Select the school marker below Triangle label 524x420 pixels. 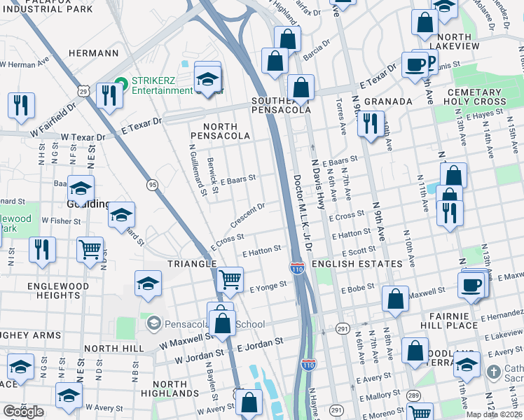pyautogui.click(x=149, y=286)
